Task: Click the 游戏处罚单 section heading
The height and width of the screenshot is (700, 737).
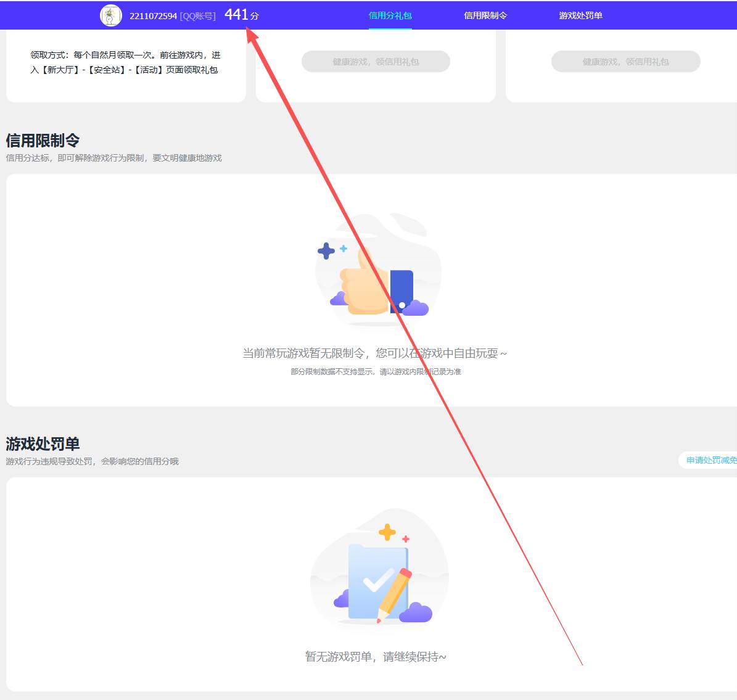Action: click(x=42, y=443)
